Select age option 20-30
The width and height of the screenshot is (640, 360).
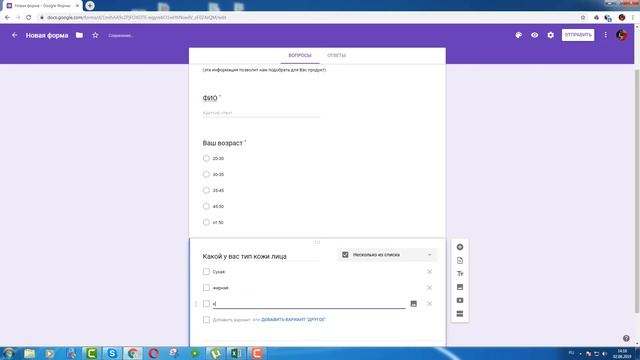[206, 158]
